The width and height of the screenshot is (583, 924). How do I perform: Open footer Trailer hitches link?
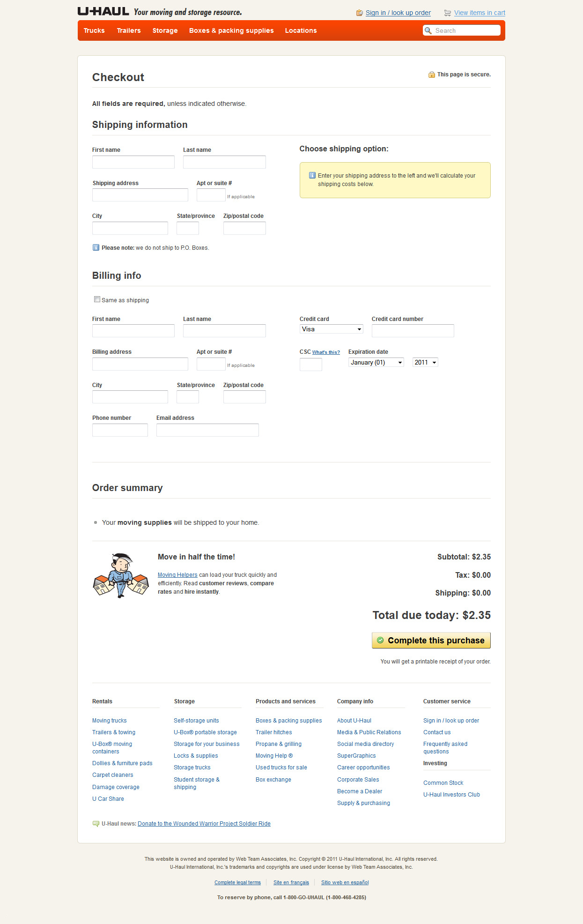273,732
